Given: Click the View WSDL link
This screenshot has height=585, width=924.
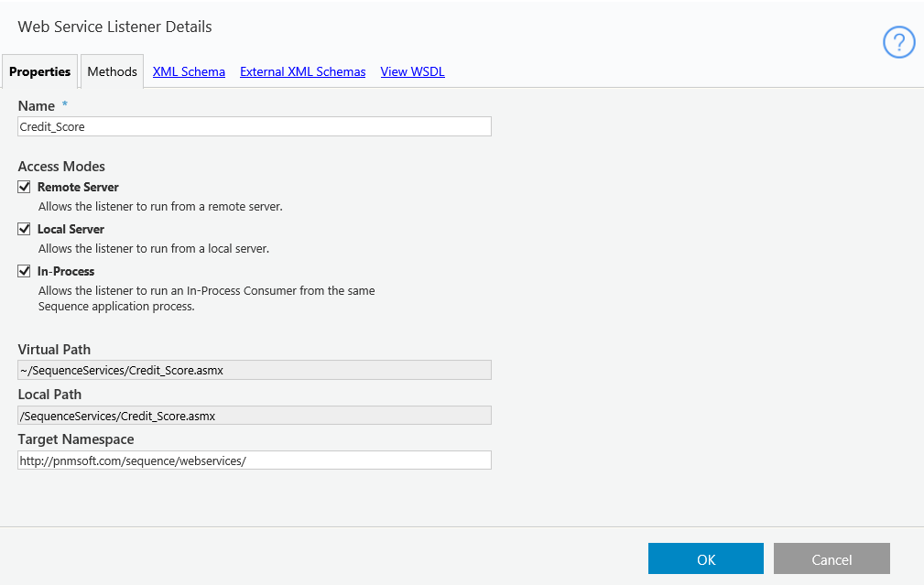Looking at the screenshot, I should (412, 71).
